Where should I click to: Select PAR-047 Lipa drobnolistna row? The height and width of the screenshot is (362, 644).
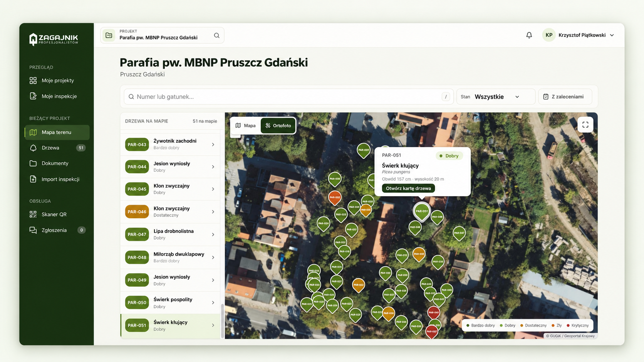pyautogui.click(x=170, y=235)
